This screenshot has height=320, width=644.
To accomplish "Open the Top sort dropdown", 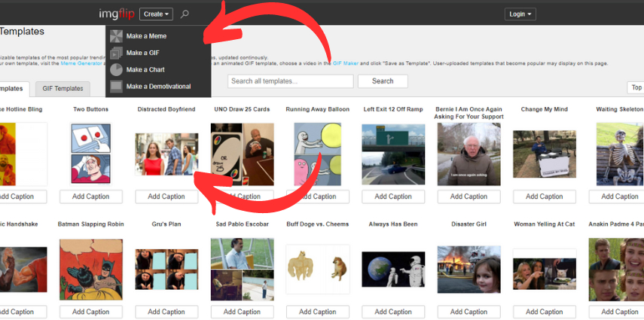I will [635, 88].
